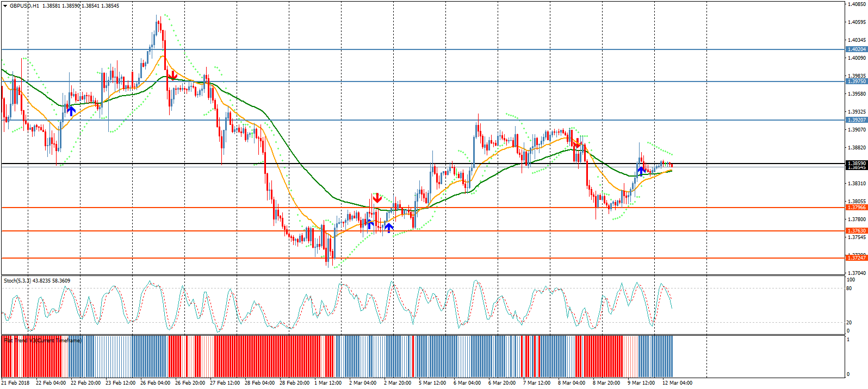Select the black 1.38590 price label

coord(857,163)
